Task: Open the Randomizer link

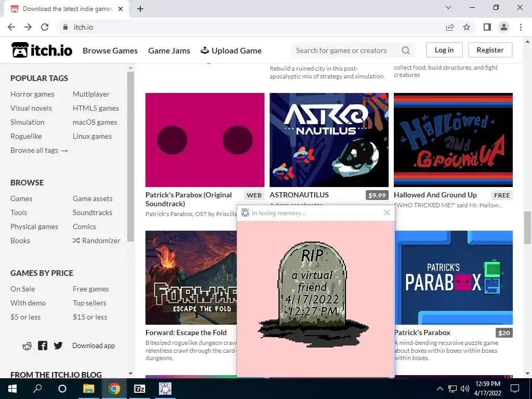Action: [x=96, y=241]
